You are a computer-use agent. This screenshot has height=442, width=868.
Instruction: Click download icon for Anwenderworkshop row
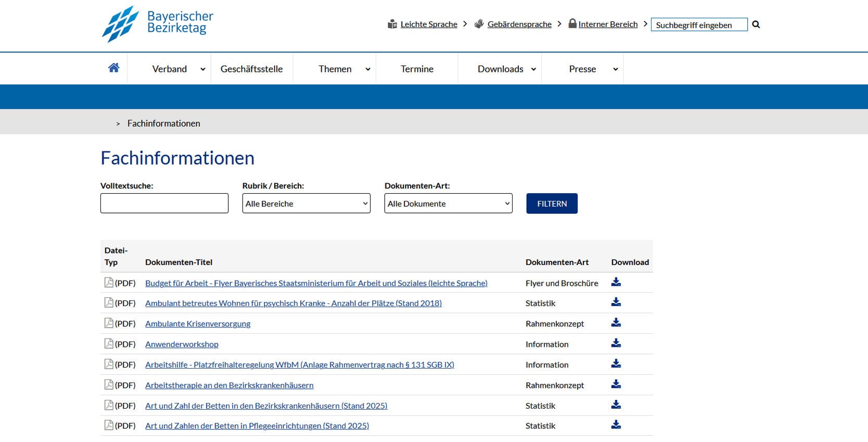pos(616,343)
